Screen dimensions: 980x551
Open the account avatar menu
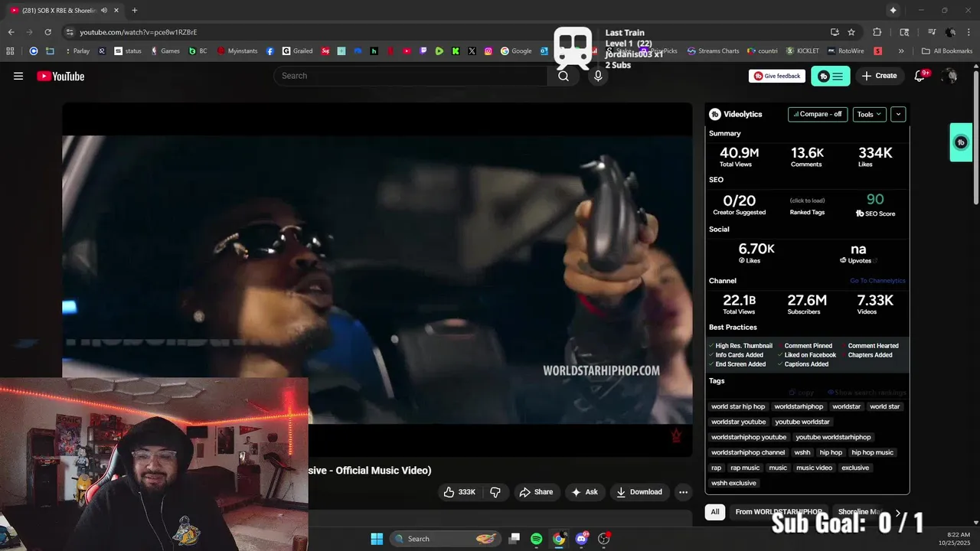(949, 76)
